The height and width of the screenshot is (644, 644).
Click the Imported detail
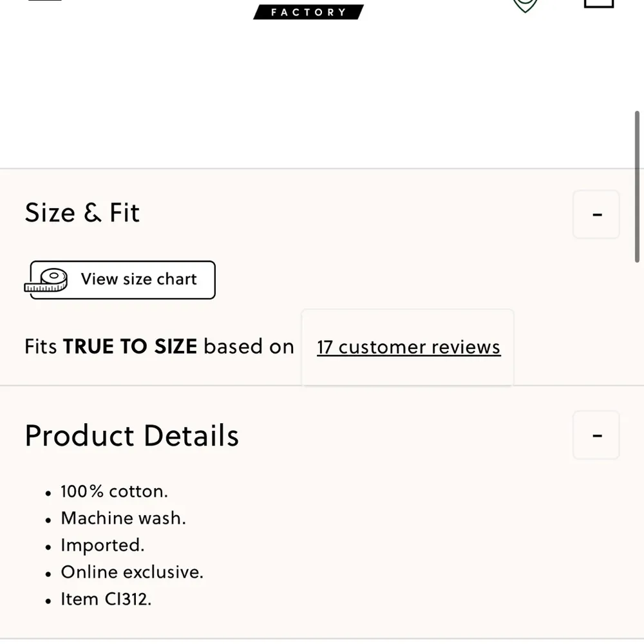(x=102, y=545)
